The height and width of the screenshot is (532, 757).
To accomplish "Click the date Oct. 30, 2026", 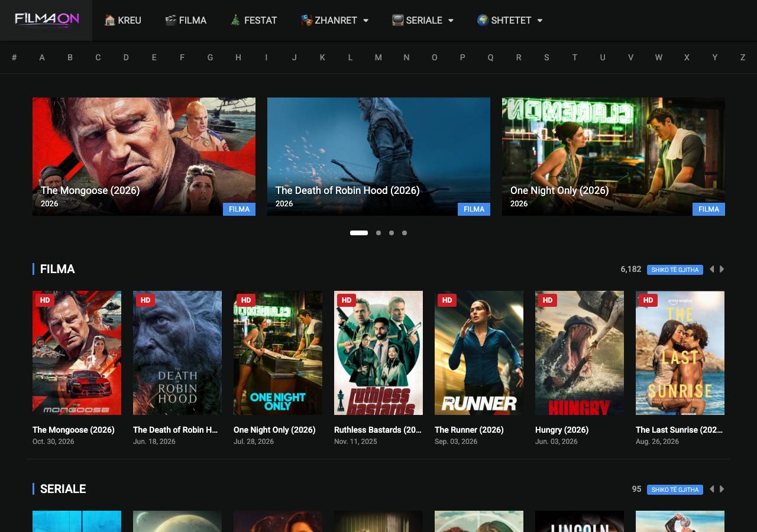I will pos(53,442).
